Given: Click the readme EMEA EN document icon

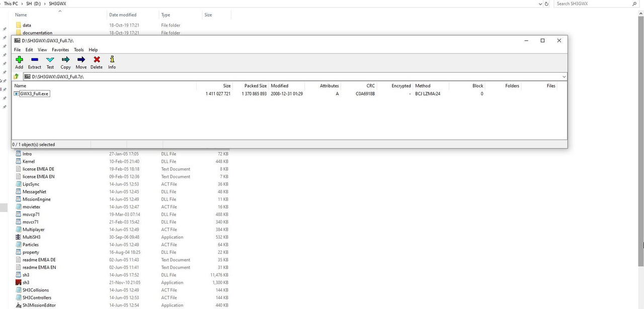Looking at the screenshot, I should (x=18, y=267).
